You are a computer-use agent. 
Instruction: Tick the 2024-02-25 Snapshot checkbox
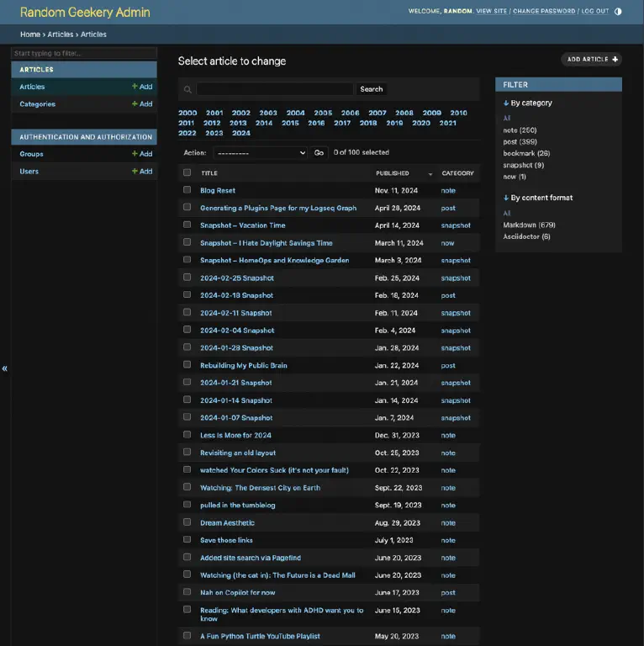[187, 278]
